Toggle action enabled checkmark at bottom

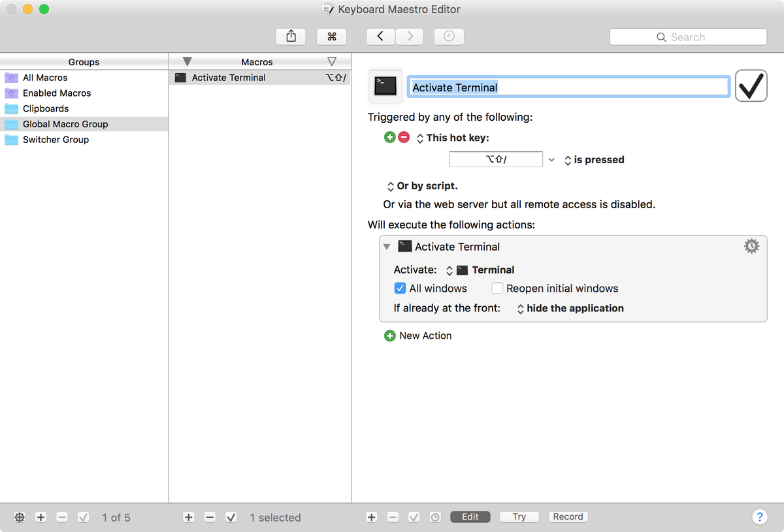point(414,517)
